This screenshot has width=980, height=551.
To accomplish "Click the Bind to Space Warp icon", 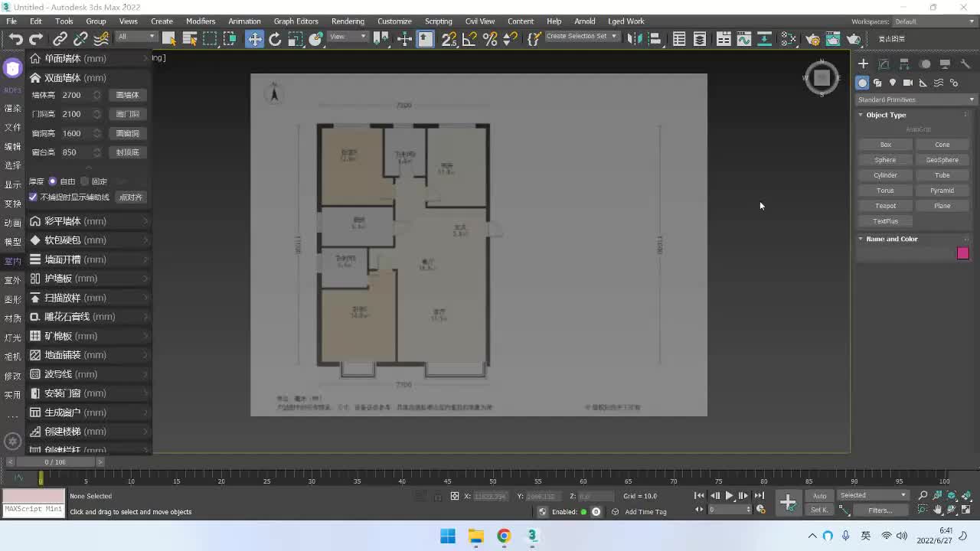I will (100, 39).
